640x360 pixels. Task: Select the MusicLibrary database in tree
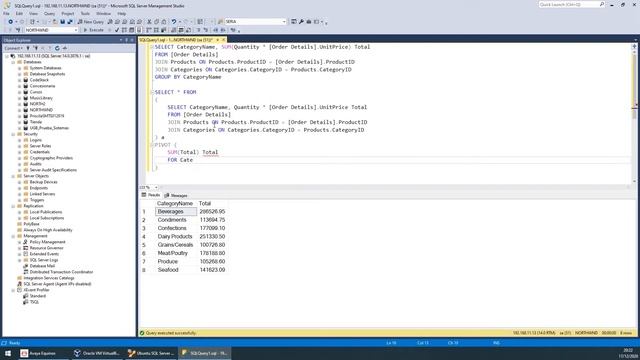point(41,98)
